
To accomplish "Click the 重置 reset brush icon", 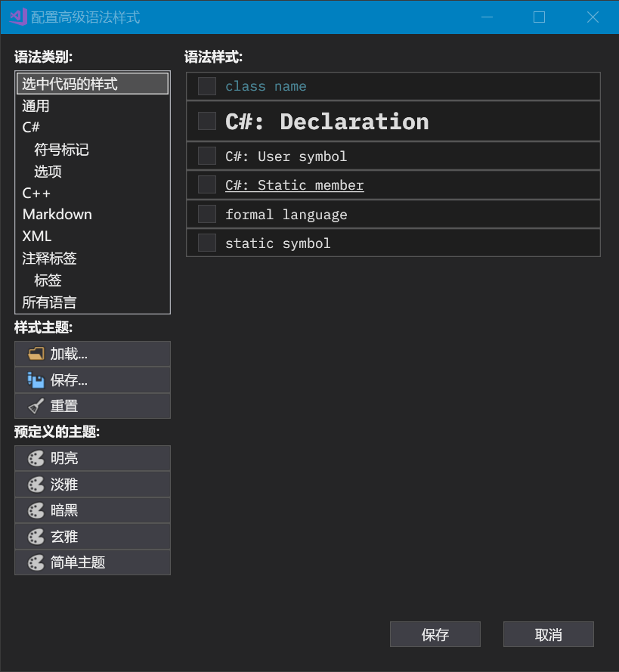I will point(36,406).
